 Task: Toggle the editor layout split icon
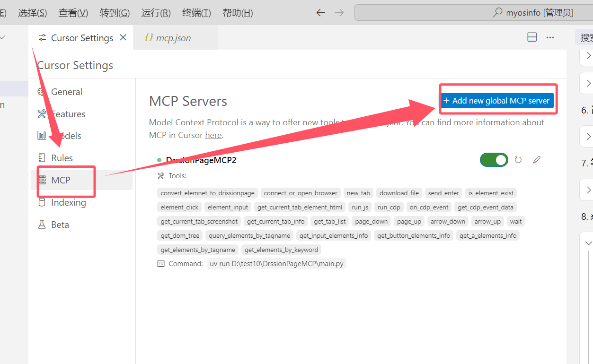pos(532,37)
